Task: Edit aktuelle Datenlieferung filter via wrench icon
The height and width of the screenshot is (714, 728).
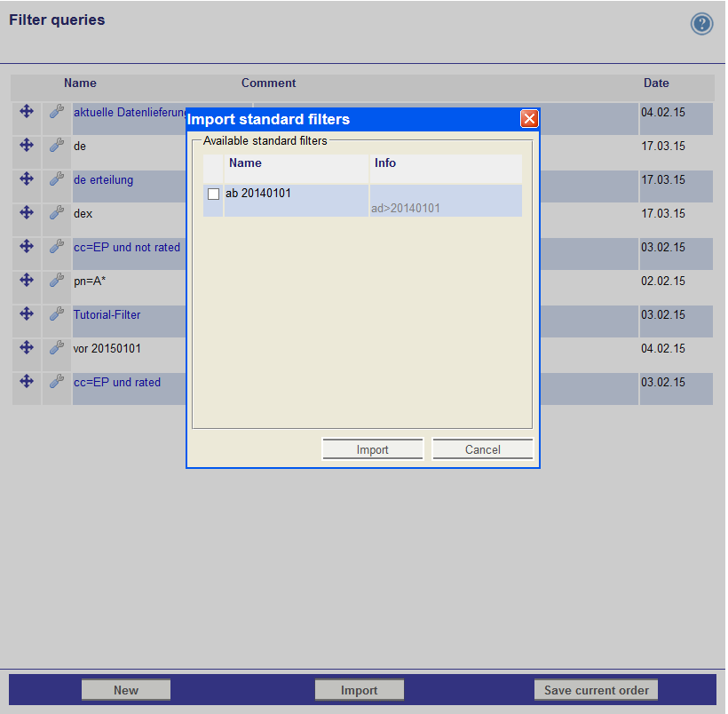Action: click(57, 111)
